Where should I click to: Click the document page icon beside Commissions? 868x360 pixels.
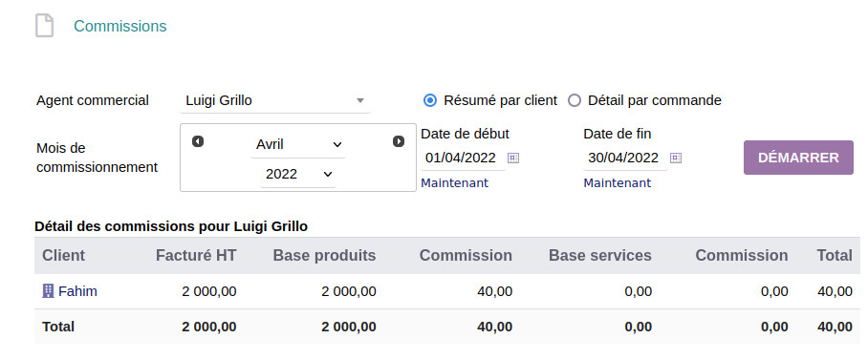pyautogui.click(x=44, y=26)
